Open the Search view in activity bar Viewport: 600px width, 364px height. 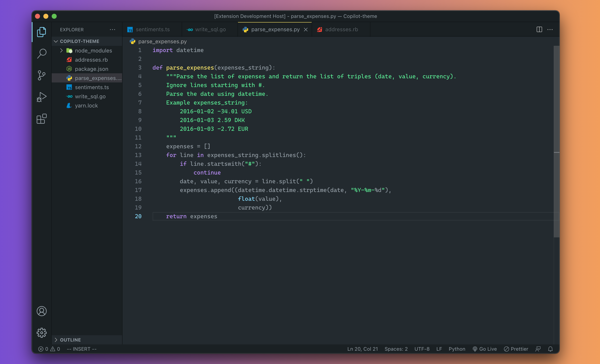pyautogui.click(x=42, y=54)
